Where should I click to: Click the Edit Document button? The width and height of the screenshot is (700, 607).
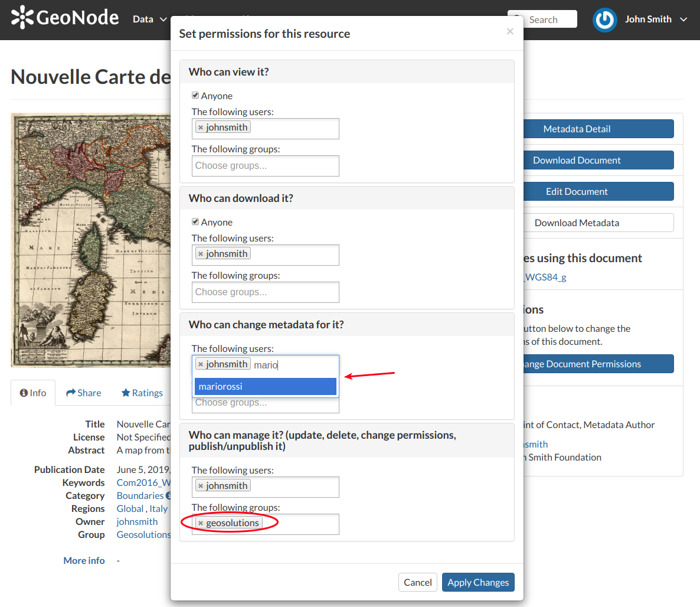click(598, 192)
